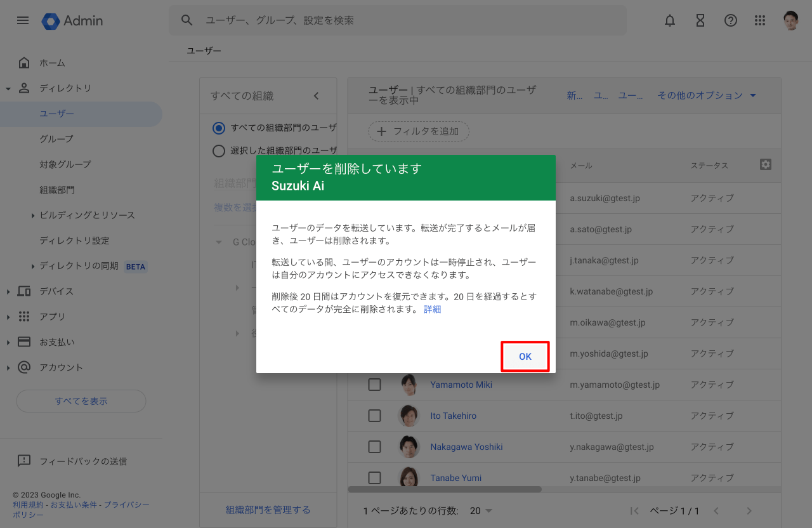The height and width of the screenshot is (528, 812).
Task: Click the Home house icon
Action: click(x=24, y=63)
